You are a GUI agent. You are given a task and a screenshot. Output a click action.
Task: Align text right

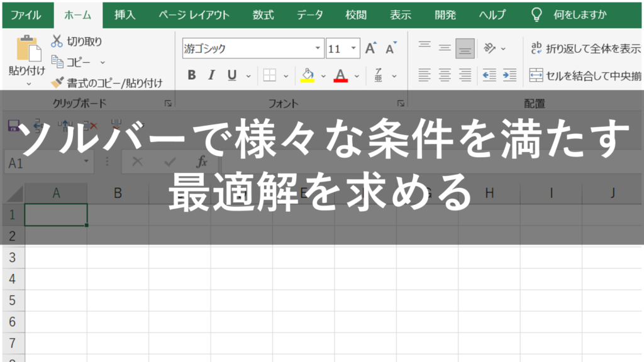pos(465,75)
